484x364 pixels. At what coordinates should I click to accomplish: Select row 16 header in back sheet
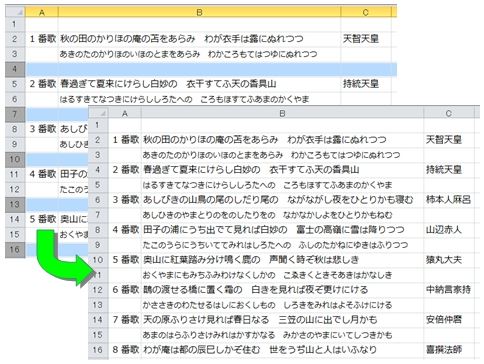tap(15, 249)
